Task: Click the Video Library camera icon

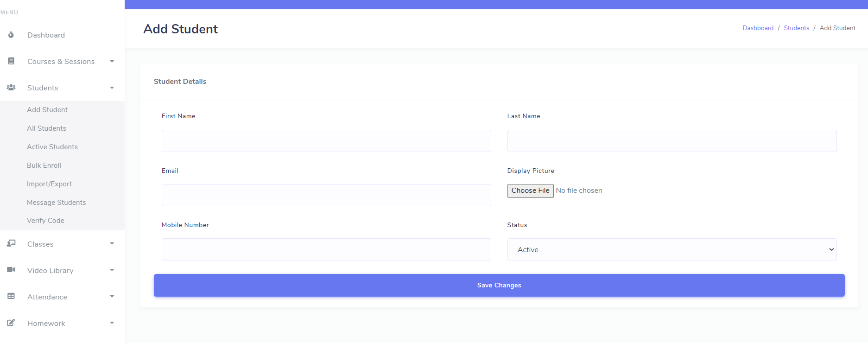Action: click(x=11, y=270)
